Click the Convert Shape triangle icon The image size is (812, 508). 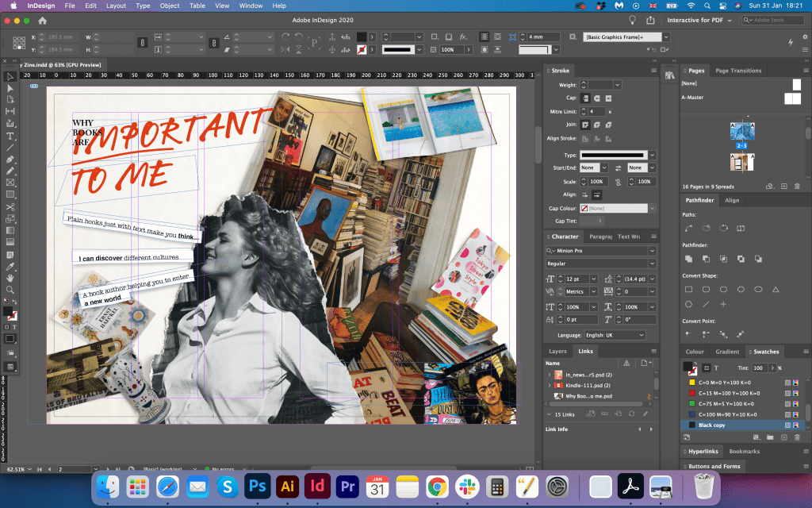776,289
